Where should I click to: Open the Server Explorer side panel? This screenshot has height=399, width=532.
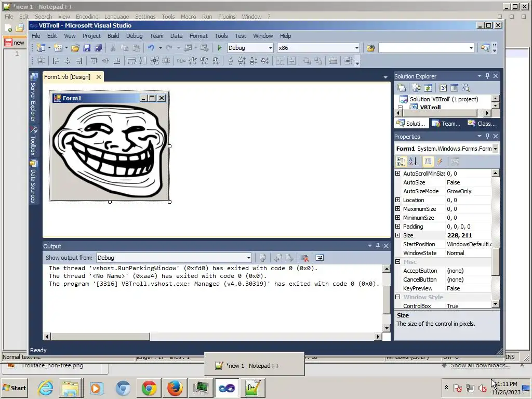point(33,97)
